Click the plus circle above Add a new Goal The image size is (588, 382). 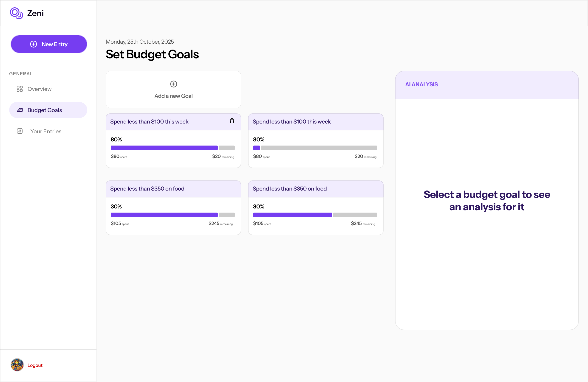(173, 84)
